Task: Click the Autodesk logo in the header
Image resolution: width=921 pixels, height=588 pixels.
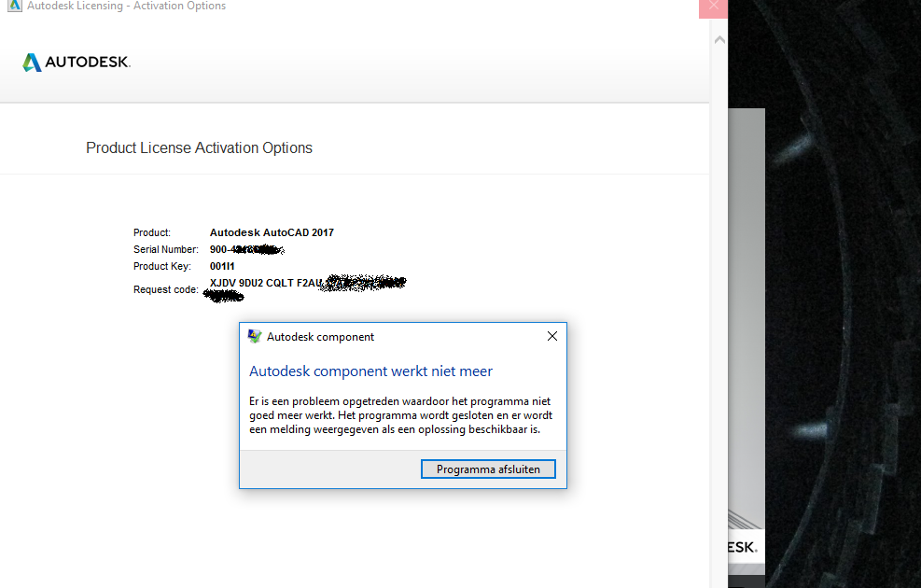Action: (x=77, y=63)
